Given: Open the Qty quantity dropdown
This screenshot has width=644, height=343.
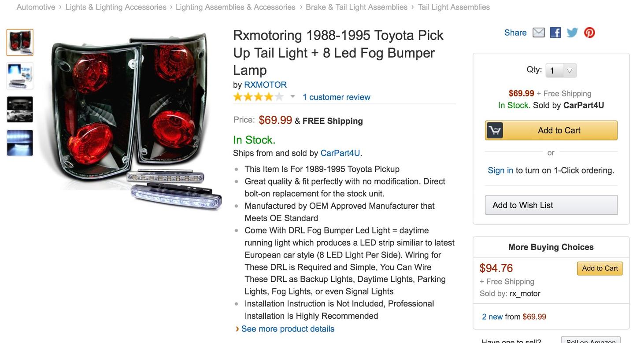Looking at the screenshot, I should click(561, 70).
